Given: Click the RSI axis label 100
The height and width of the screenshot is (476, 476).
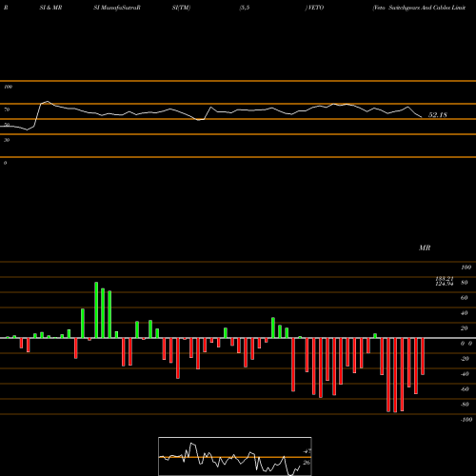Looking at the screenshot, I should tap(8, 87).
